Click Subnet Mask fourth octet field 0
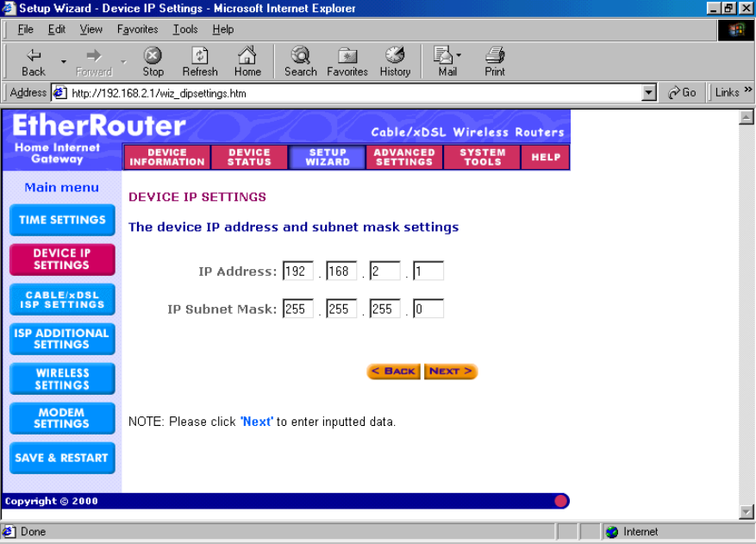Image resolution: width=756 pixels, height=544 pixels. (x=428, y=310)
